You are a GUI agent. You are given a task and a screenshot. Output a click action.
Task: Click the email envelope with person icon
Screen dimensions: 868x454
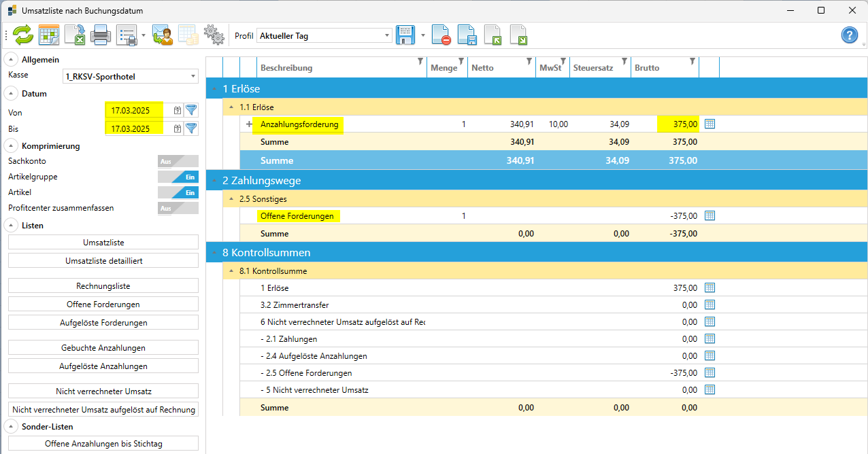(x=162, y=35)
